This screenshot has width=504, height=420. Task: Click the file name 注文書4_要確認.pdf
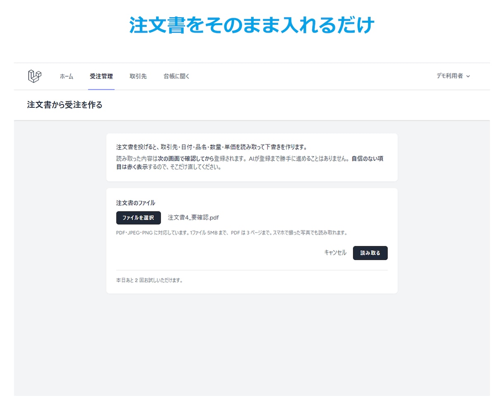[193, 218]
